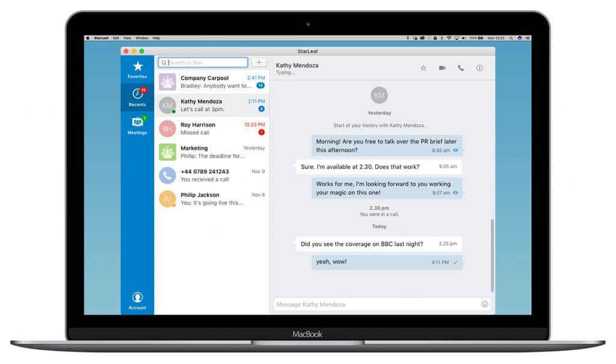Image resolution: width=616 pixels, height=364 pixels.
Task: Start a video call with Kathy Mendoza
Action: (442, 68)
